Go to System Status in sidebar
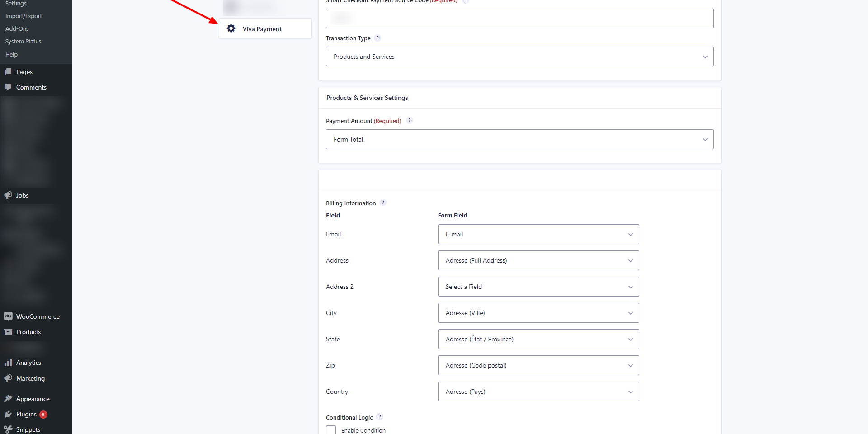The image size is (868, 434). (23, 41)
